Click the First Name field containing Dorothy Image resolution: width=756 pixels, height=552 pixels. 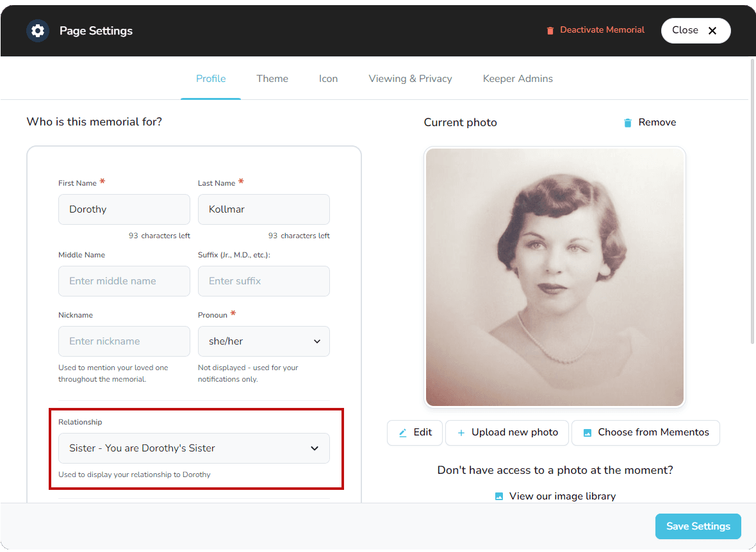click(124, 209)
